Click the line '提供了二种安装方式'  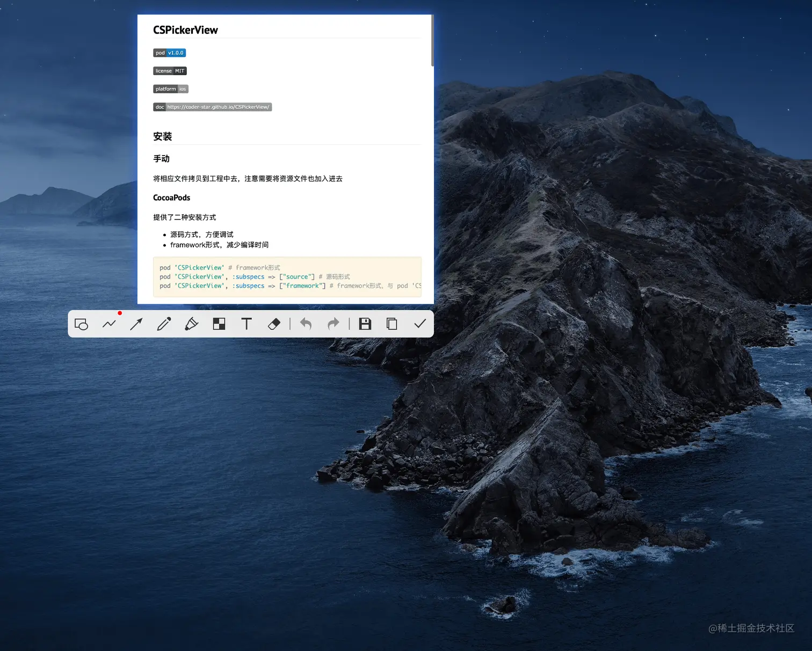click(x=185, y=217)
